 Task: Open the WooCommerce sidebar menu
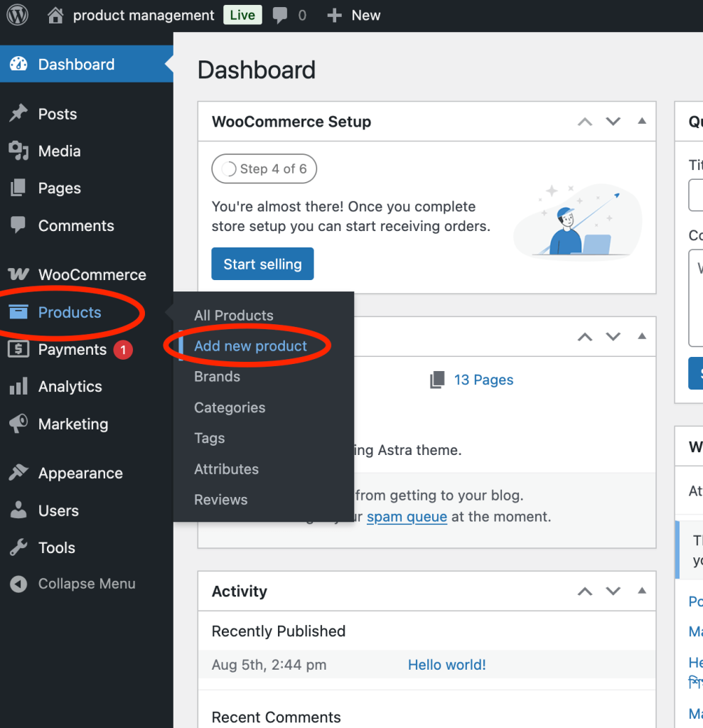click(x=92, y=274)
